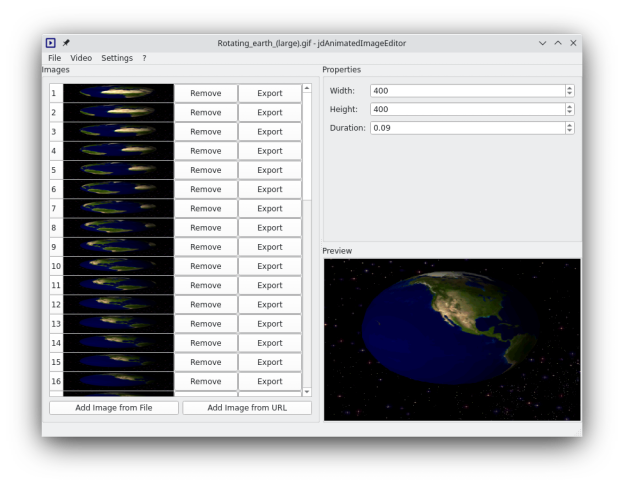This screenshot has height=486, width=624.
Task: Open the Video menu
Action: tap(81, 58)
